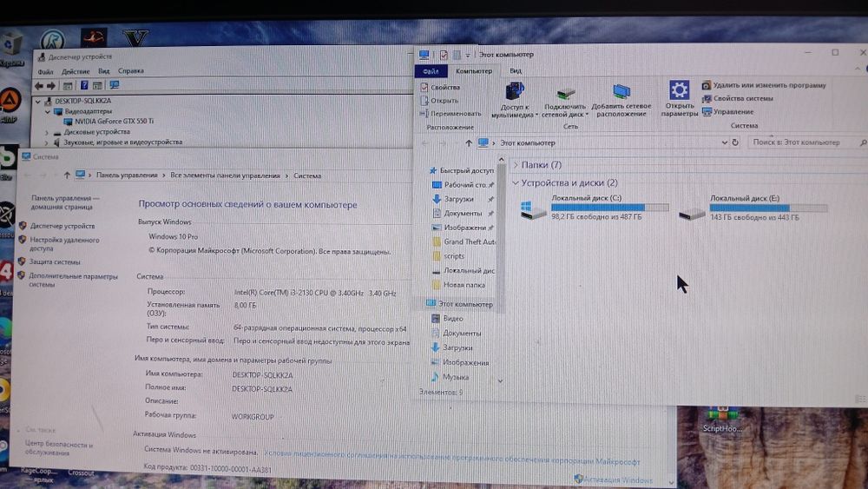Open quick access toolbar customize dropdown arrow
Screen dimensions: 868x489
click(468, 55)
